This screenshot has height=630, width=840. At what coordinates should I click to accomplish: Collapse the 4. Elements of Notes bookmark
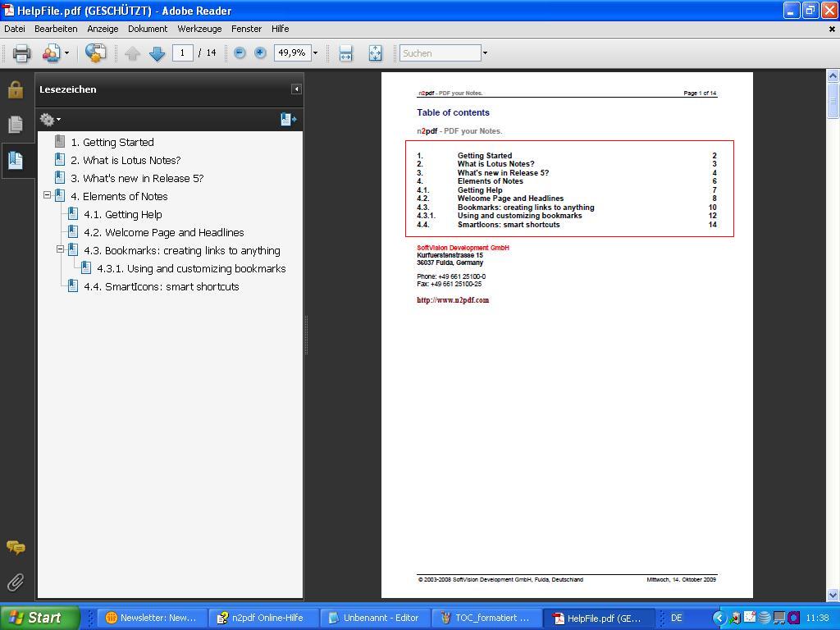click(47, 195)
